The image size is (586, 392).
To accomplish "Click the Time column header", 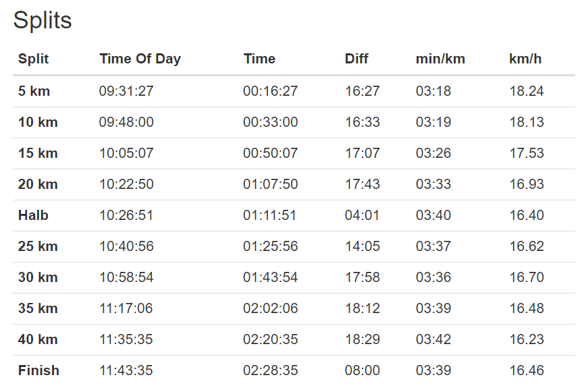I will coord(259,59).
